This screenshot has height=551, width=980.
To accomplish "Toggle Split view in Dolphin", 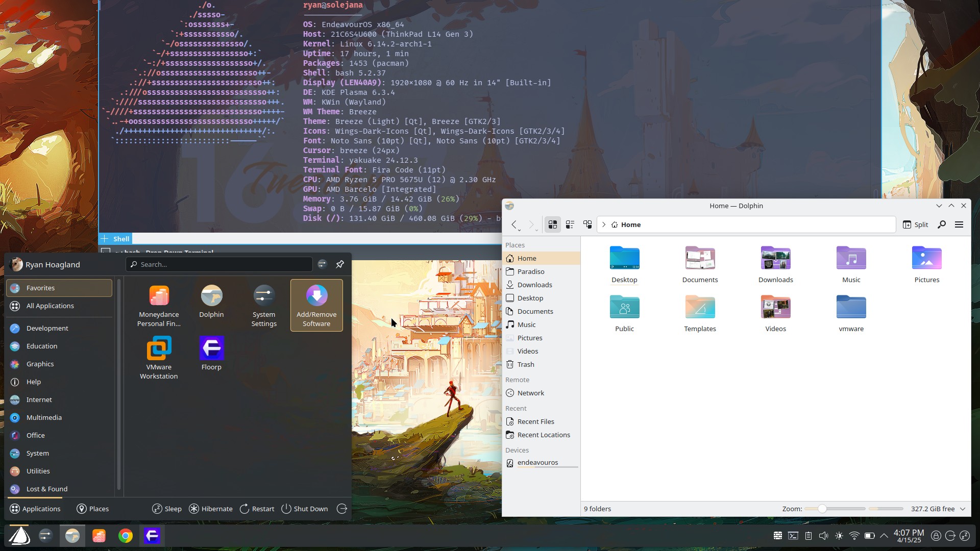I will (915, 224).
